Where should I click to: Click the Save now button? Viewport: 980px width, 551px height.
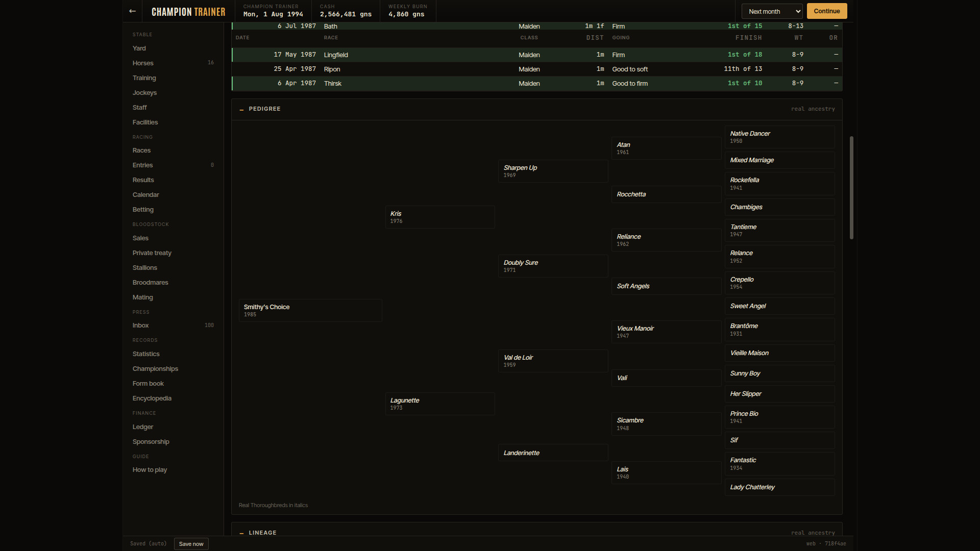coord(191,544)
